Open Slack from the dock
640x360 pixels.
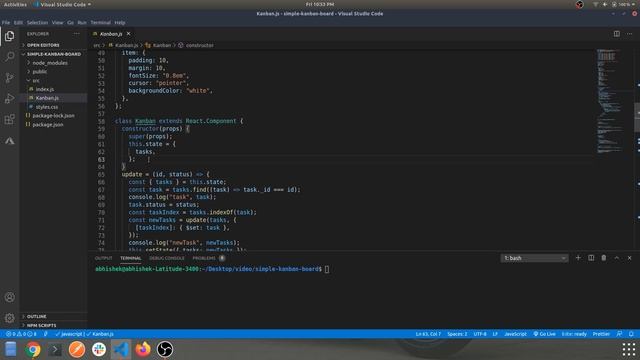99,350
